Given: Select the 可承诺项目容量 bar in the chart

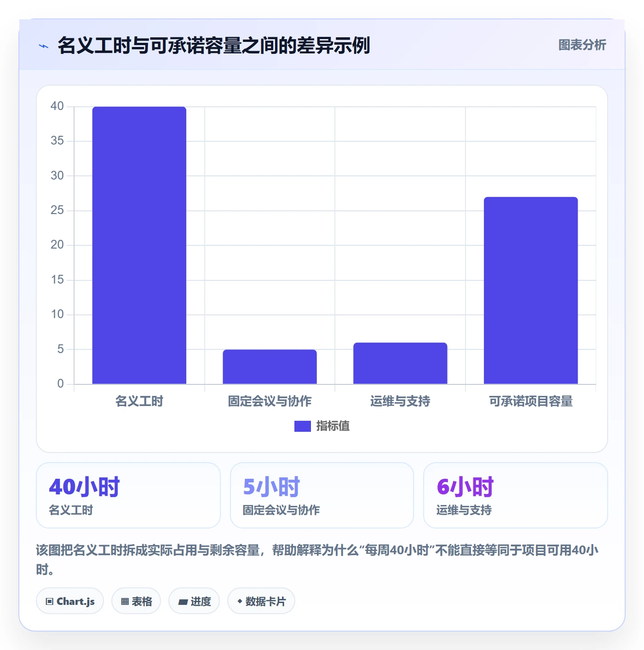Looking at the screenshot, I should 531,290.
